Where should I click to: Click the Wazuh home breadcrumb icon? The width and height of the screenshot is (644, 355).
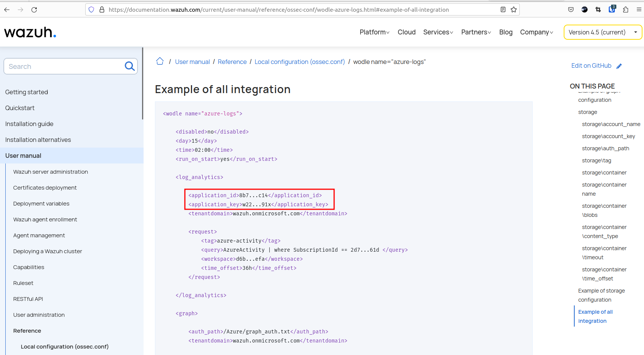click(159, 61)
